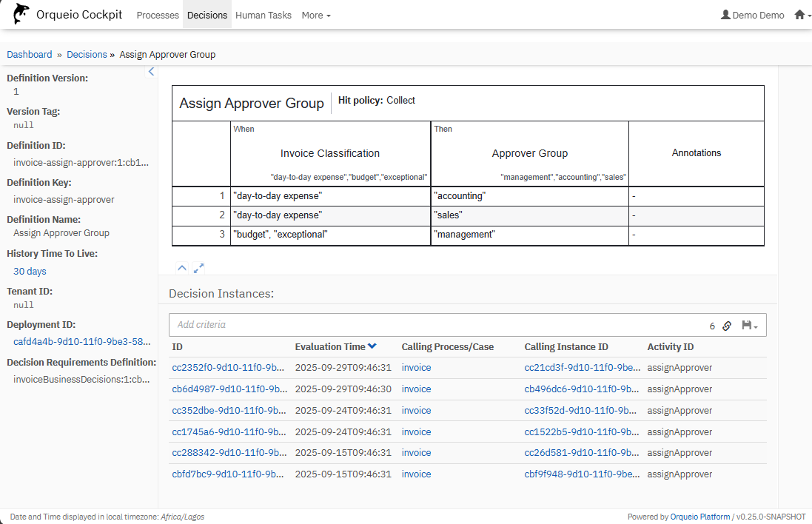Navigate to Dashboard breadcrumb
Viewport: 812px width, 524px height.
pyautogui.click(x=30, y=54)
